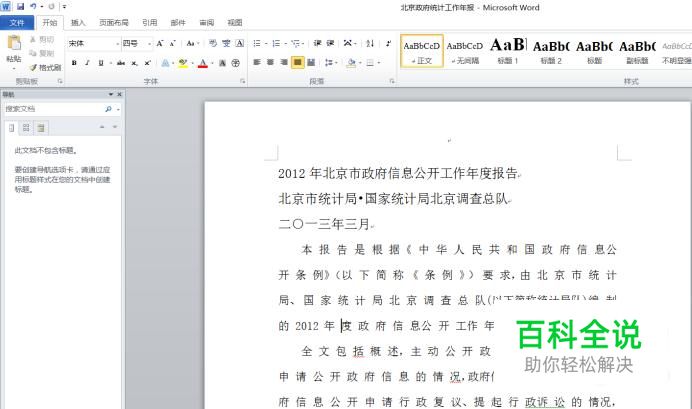Click the Character Border icon

[240, 43]
